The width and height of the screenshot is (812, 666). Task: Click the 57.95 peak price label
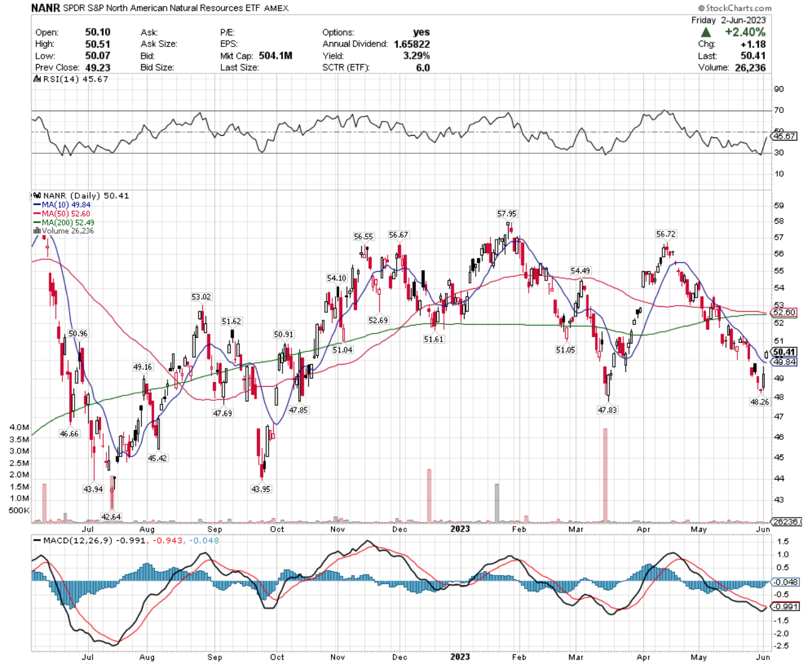click(x=507, y=214)
